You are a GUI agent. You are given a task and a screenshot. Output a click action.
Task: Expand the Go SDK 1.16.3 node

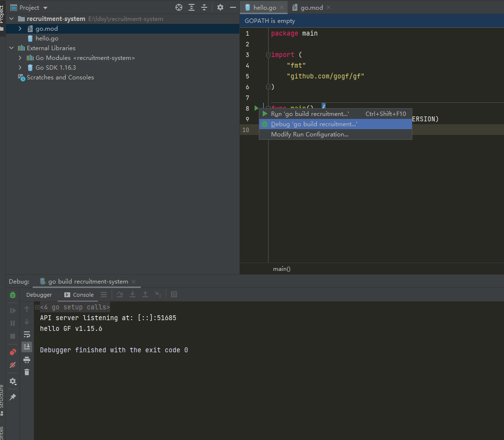[x=20, y=68]
